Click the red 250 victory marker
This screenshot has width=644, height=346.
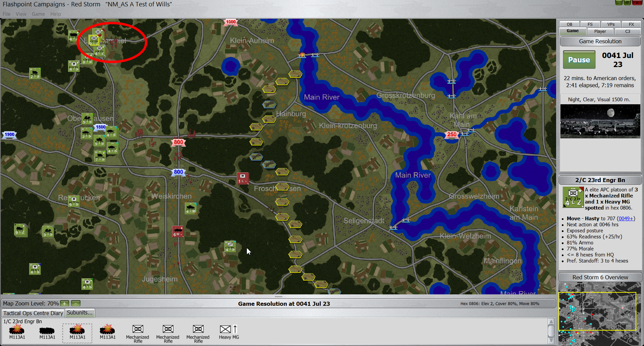452,134
